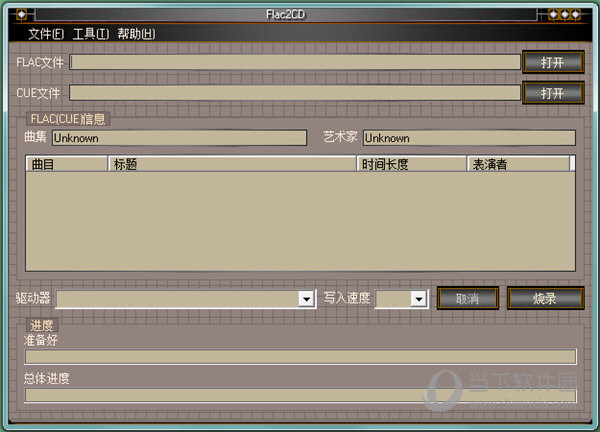600x432 pixels.
Task: Select the 标题 column header
Action: [x=232, y=164]
